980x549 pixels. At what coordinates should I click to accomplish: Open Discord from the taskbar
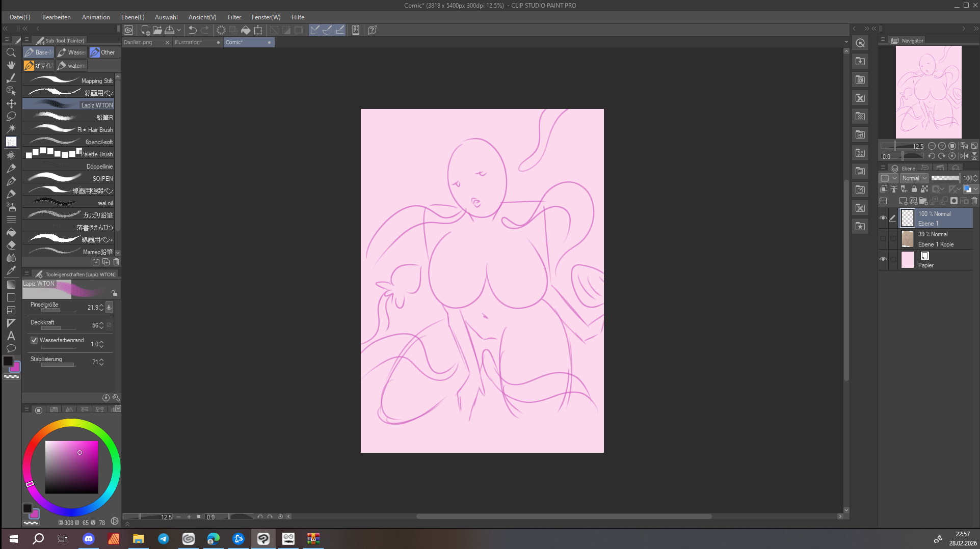[x=89, y=538]
